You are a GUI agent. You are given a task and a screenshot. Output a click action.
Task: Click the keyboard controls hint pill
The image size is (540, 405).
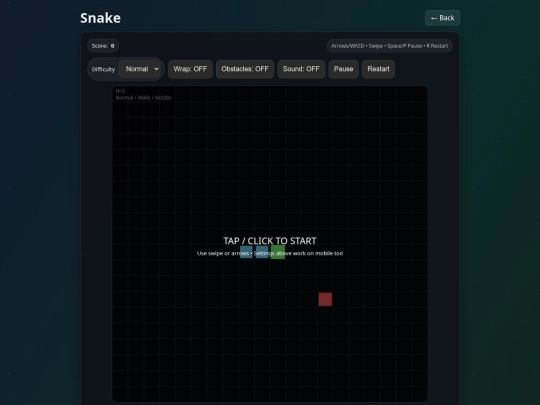coord(390,46)
